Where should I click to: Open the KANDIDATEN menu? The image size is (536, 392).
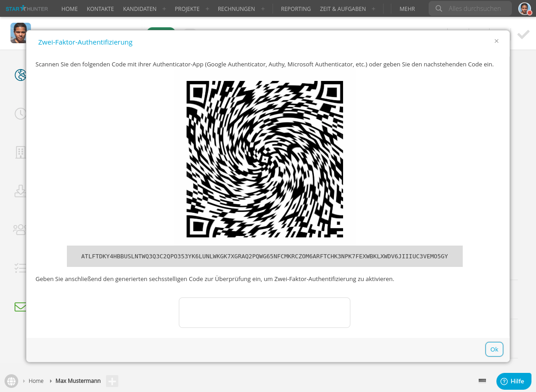point(140,9)
